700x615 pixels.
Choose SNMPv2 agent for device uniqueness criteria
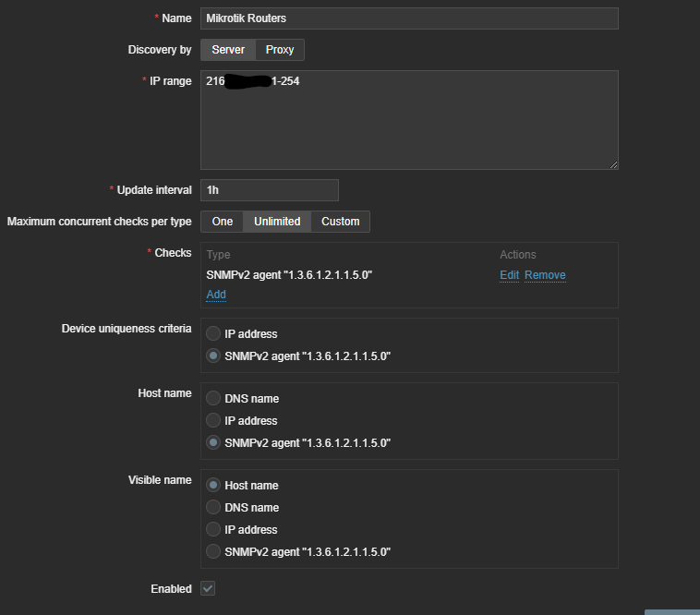pos(213,356)
